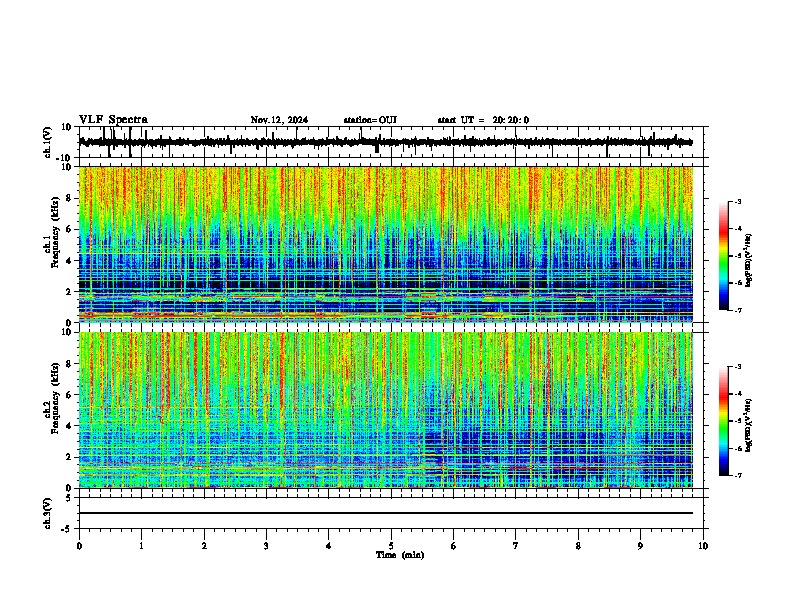Click the '-7' value on ch.2 colorbar
The image size is (792, 612).
(738, 475)
